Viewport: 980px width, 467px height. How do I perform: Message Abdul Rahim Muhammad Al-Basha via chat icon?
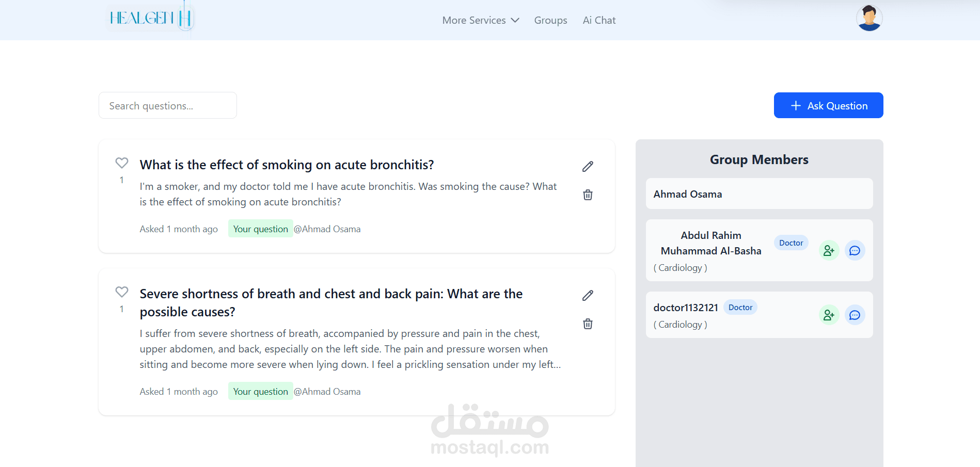855,250
